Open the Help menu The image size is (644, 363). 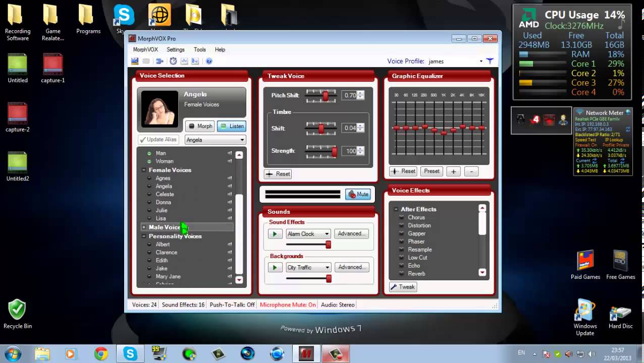point(220,49)
